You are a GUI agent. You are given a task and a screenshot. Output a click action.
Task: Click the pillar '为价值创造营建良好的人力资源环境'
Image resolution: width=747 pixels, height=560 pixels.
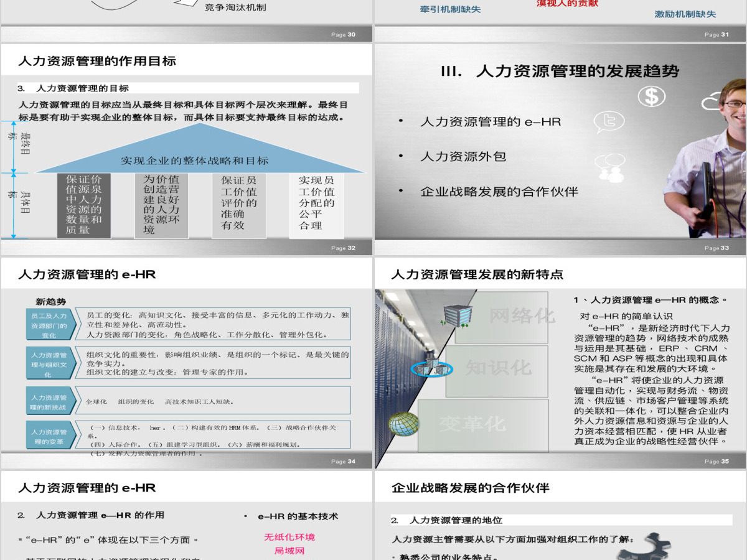click(x=161, y=205)
